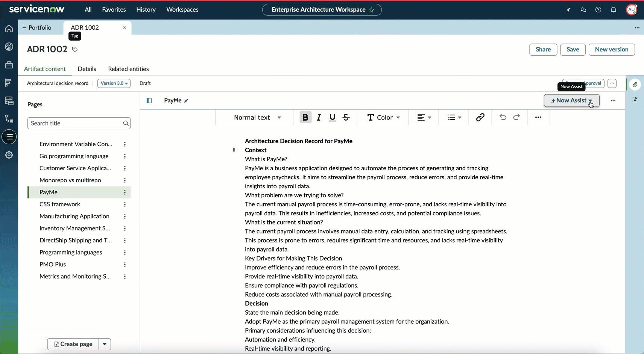Open the Version 3.0 dropdown
Viewport: 644px width, 354px height.
(114, 83)
